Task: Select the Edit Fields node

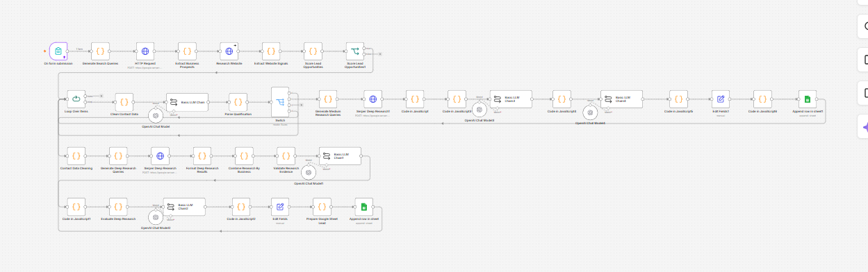Action: coord(280,207)
